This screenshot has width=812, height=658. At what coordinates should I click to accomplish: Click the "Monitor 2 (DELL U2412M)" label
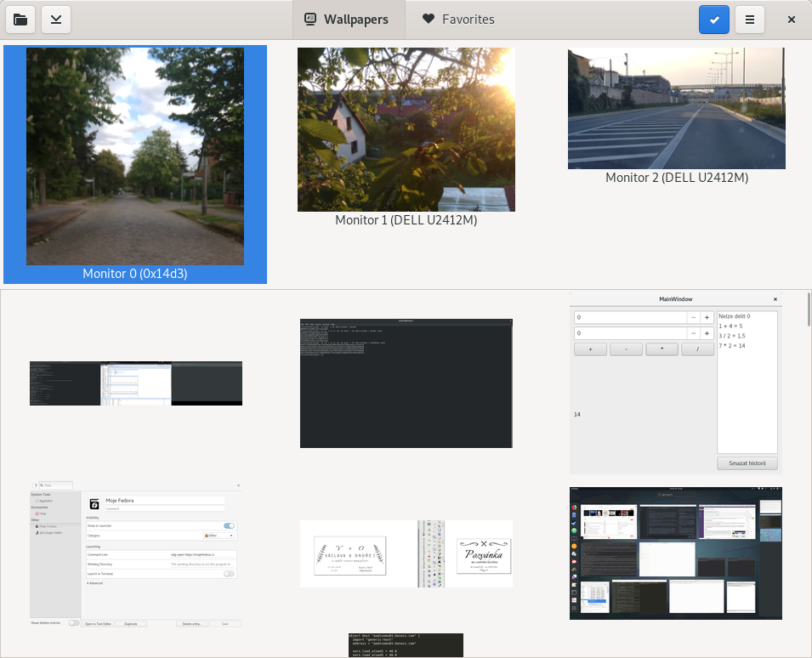point(676,178)
